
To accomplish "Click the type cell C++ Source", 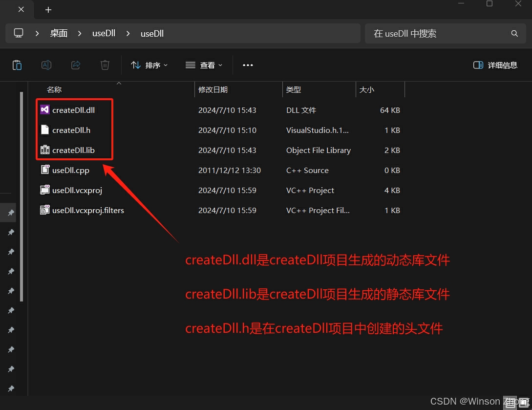I will [307, 171].
